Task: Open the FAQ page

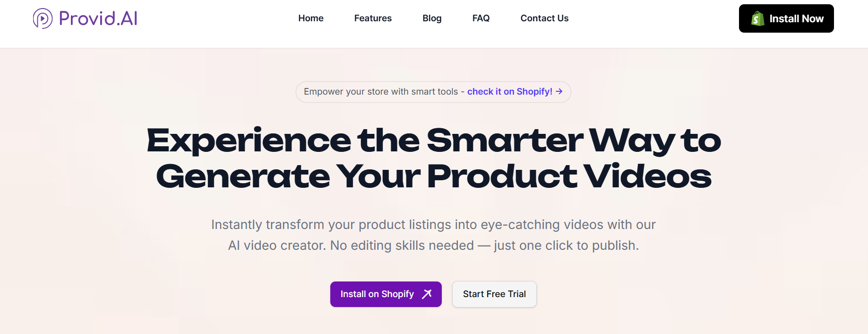Action: (481, 18)
